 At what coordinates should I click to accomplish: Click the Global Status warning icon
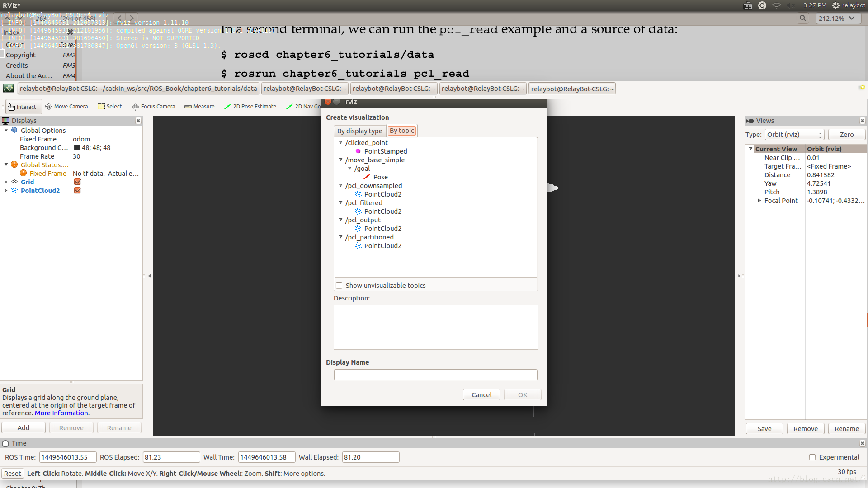point(14,164)
